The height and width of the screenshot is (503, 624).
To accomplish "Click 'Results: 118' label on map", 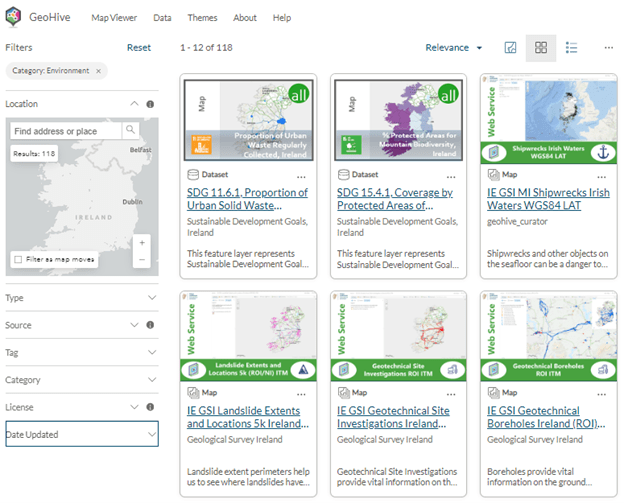I will (x=34, y=154).
